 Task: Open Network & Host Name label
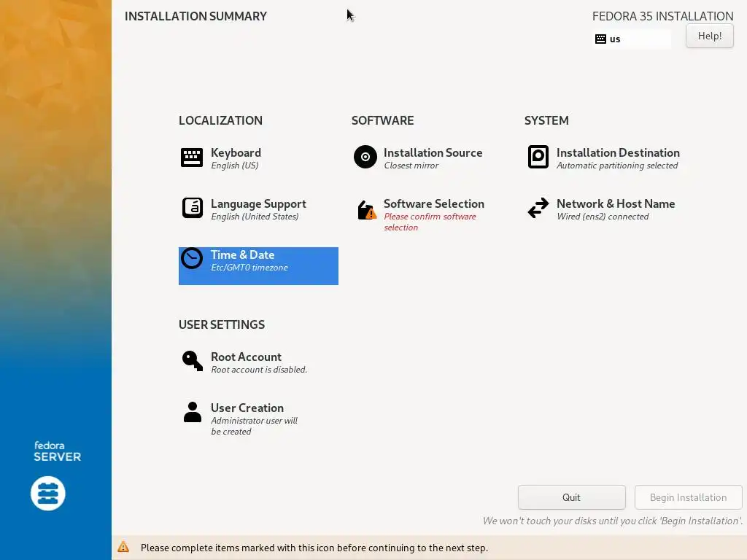[x=616, y=204]
